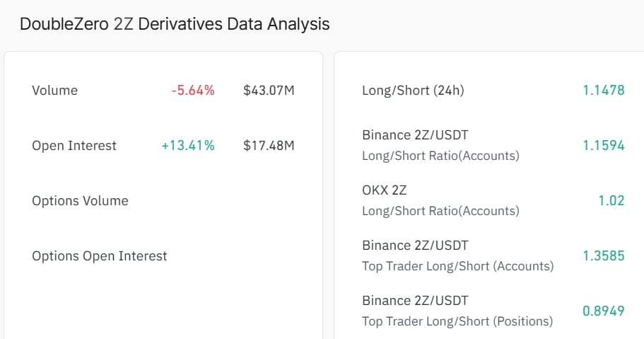Image resolution: width=644 pixels, height=339 pixels.
Task: Click the OKX Long/Short Ratio(Accounts) subtitle
Action: (440, 211)
